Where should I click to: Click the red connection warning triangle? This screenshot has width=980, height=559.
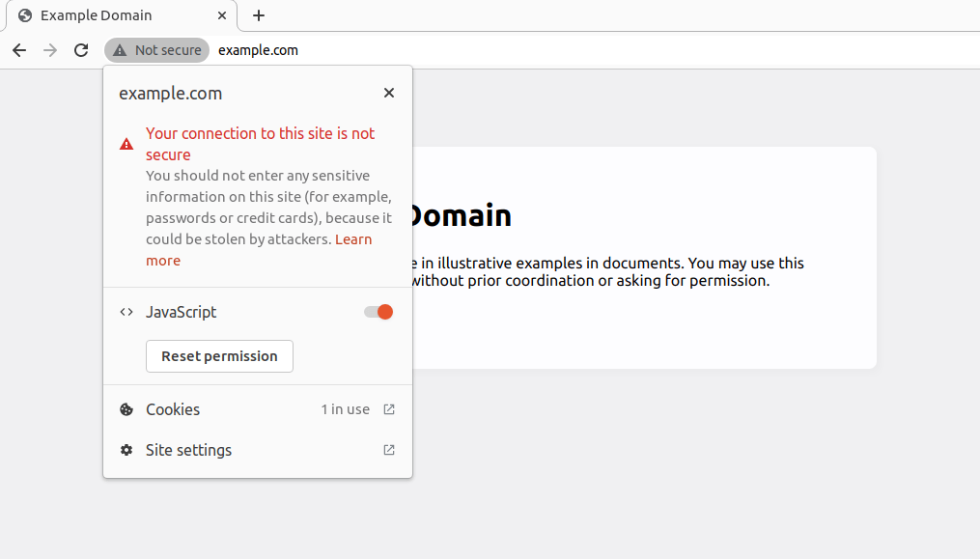(x=126, y=144)
